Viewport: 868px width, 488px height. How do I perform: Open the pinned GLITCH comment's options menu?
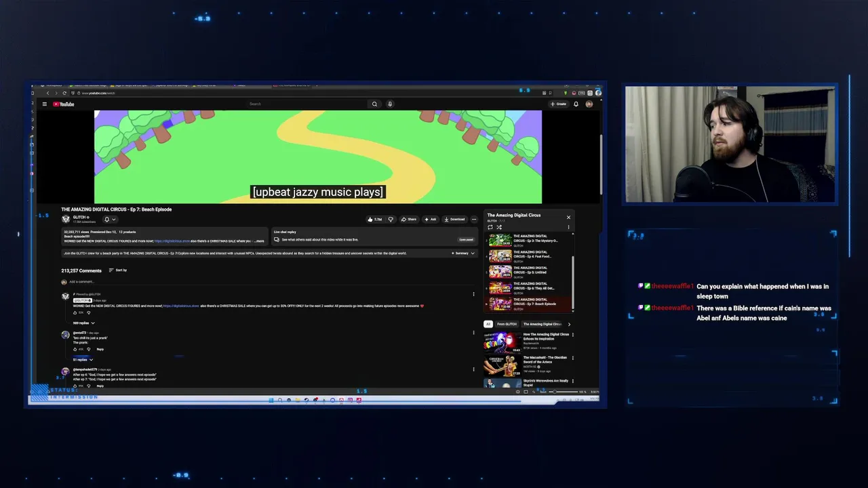tap(473, 294)
